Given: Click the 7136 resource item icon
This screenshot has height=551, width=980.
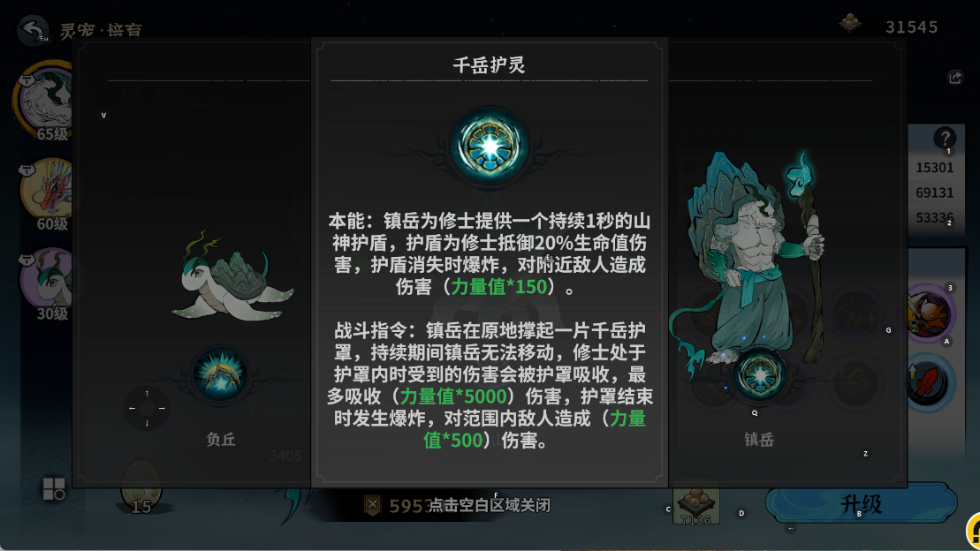Looking at the screenshot, I should [x=695, y=505].
